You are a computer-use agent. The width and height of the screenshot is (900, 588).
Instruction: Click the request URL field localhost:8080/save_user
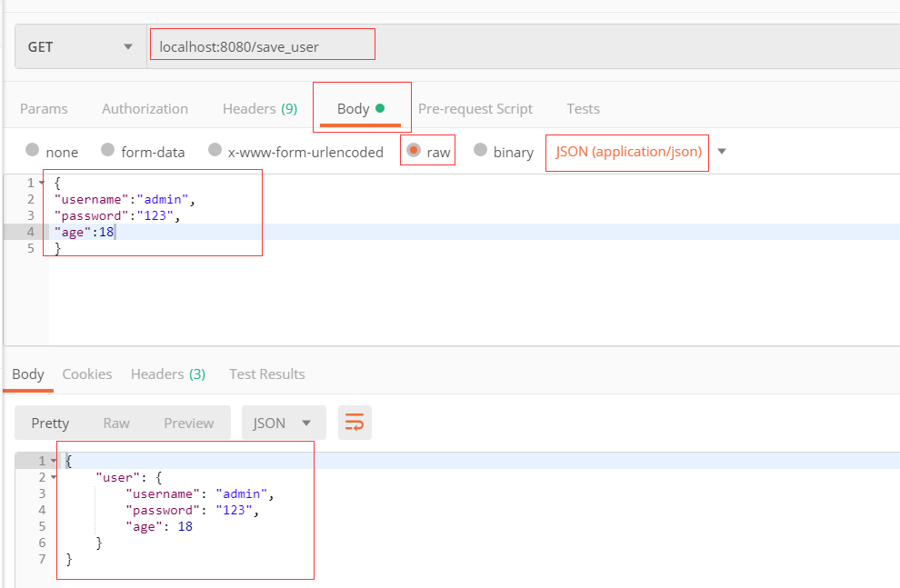239,46
